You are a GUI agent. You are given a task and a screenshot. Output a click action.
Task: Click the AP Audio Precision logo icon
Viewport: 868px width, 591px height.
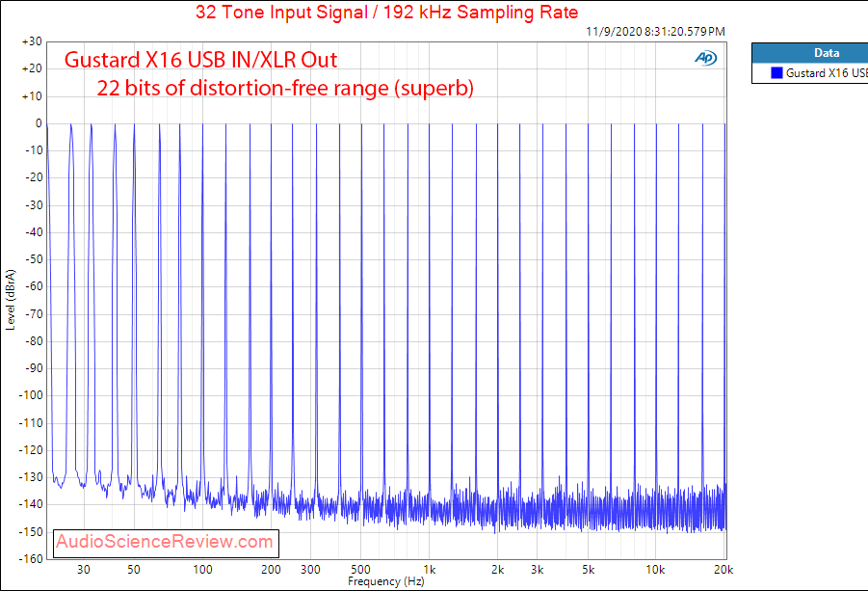(706, 58)
